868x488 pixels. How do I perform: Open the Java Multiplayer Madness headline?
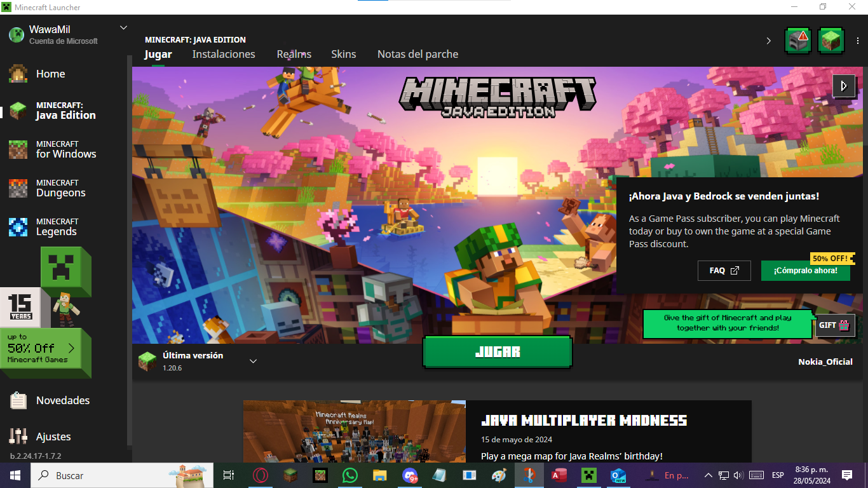tap(584, 421)
